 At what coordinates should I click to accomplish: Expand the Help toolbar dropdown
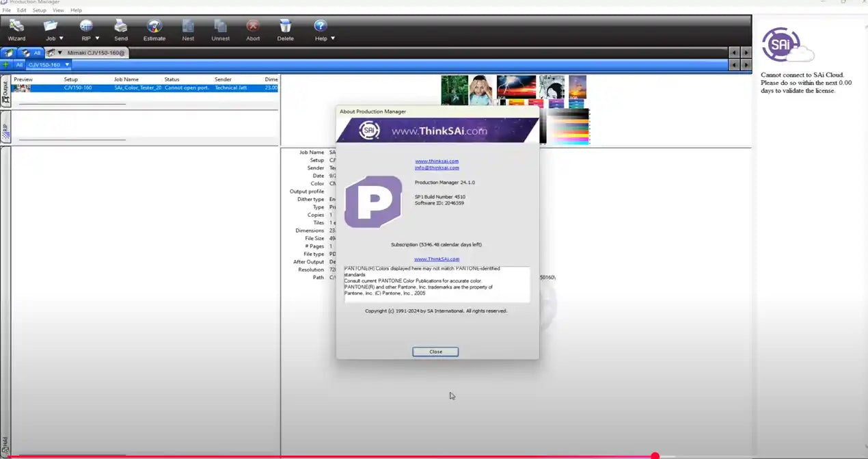[332, 38]
